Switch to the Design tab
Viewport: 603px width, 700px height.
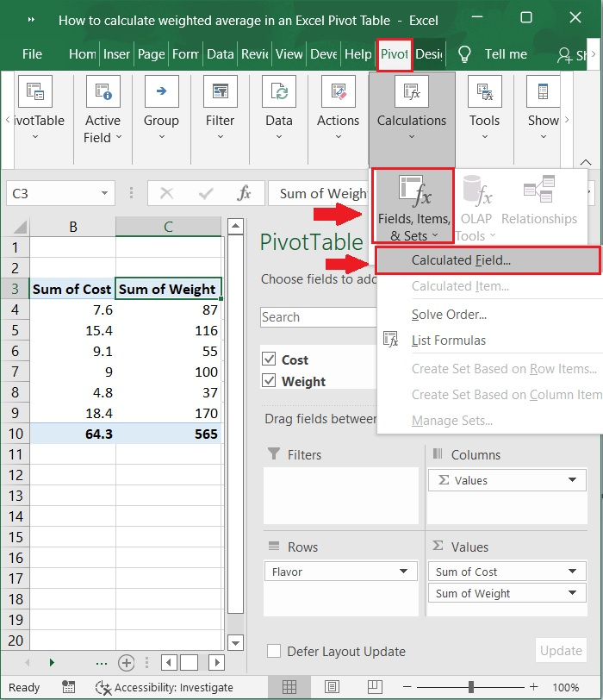point(429,54)
